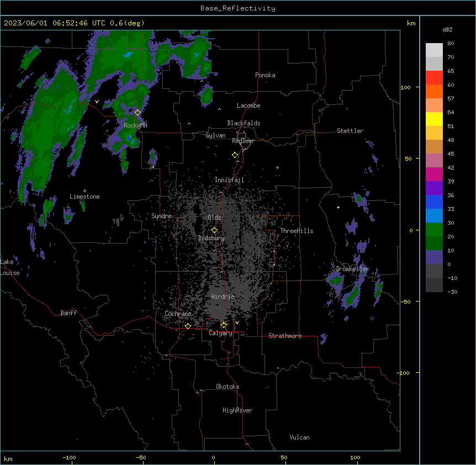Click the Vulcan town label
Viewport: 476px width, 465px height.
299,437
